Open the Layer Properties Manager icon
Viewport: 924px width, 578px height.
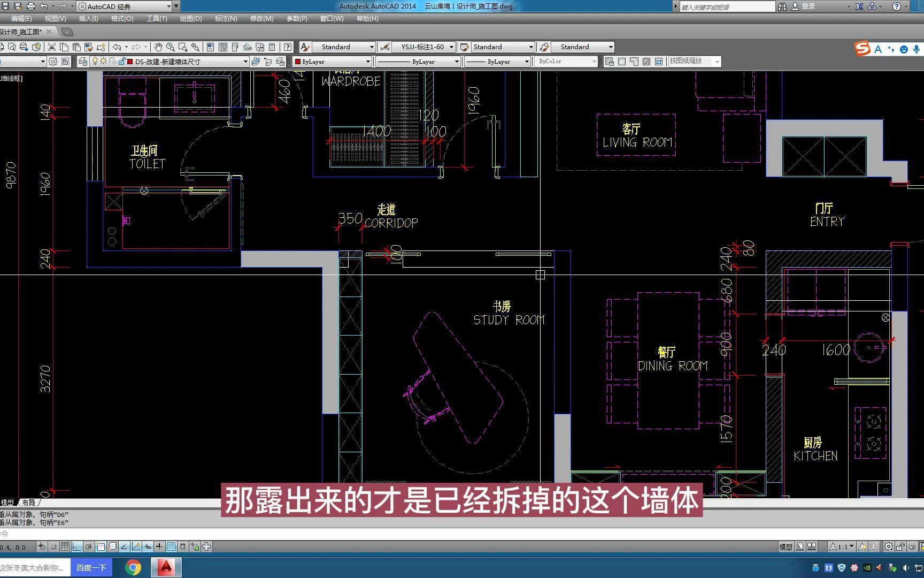(83, 62)
